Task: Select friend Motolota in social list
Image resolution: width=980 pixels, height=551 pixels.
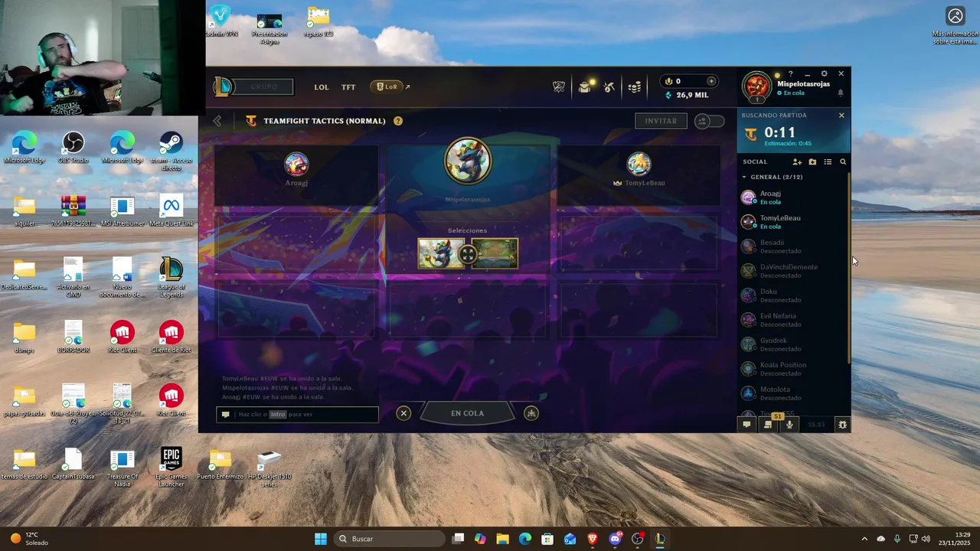Action: pos(793,393)
